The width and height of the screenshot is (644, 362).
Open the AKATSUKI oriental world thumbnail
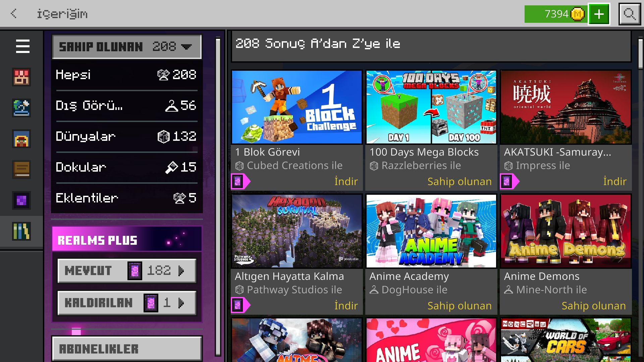click(566, 107)
